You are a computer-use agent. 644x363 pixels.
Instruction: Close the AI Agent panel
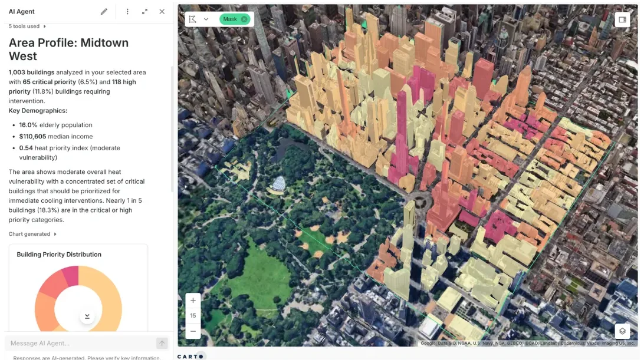pos(162,11)
